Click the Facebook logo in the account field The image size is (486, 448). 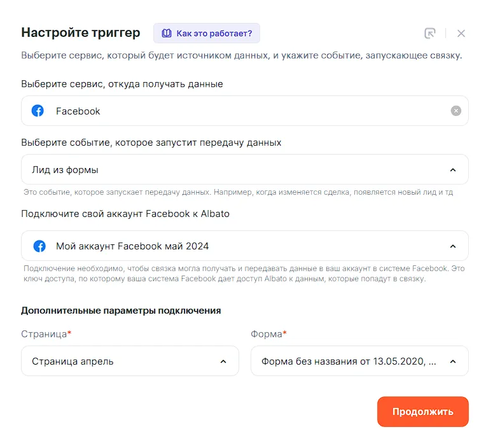38,246
